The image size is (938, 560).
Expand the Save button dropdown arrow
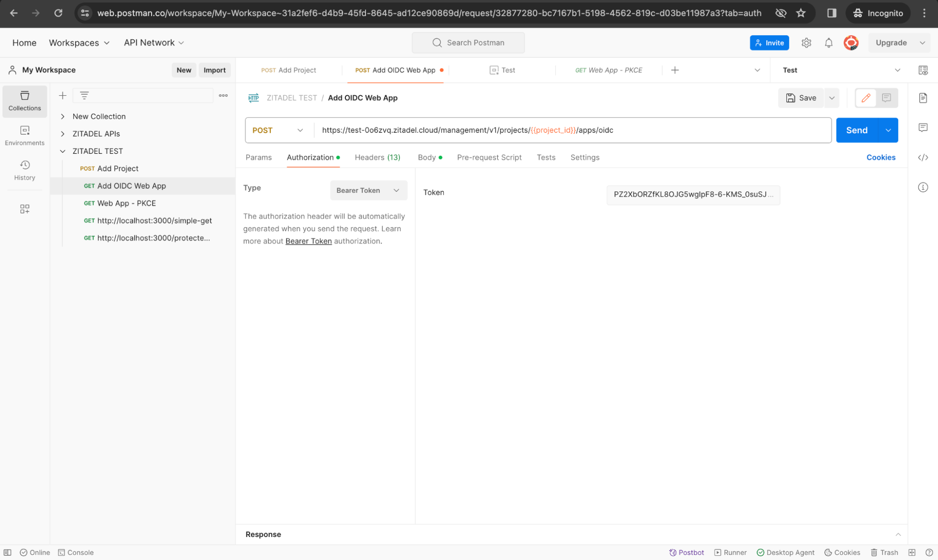[x=831, y=98]
